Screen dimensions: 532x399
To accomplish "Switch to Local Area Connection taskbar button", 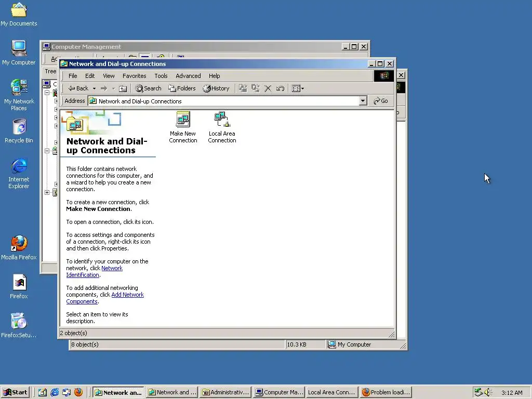I will [x=332, y=392].
